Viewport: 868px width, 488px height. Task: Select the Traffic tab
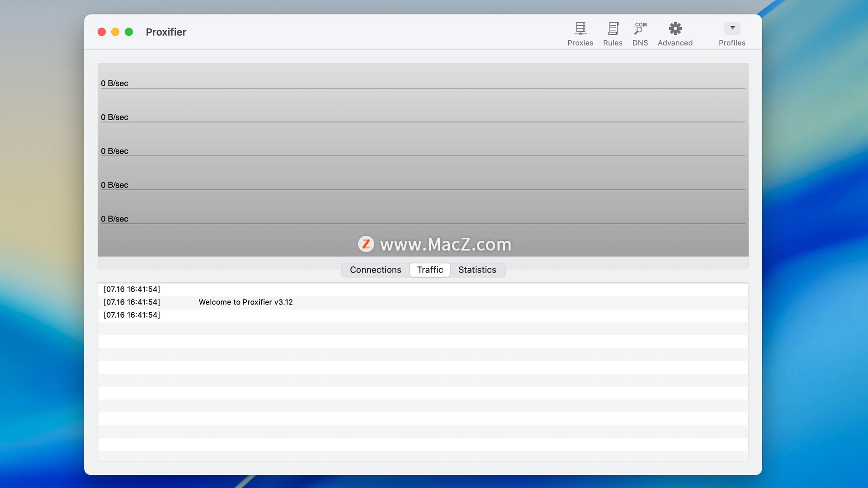(x=430, y=270)
